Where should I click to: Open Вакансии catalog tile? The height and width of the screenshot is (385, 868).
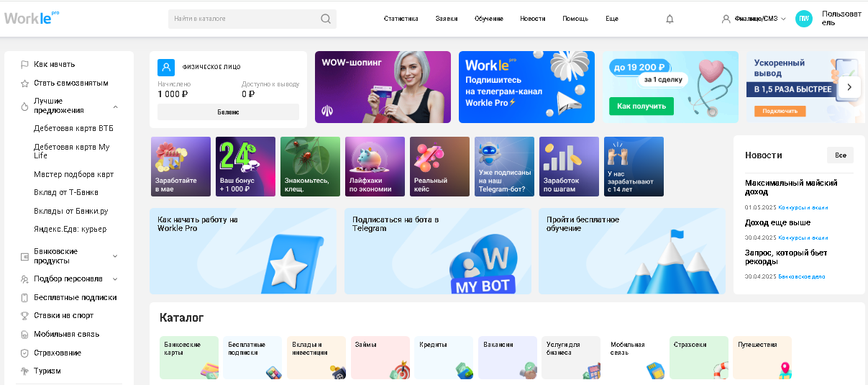pos(508,358)
